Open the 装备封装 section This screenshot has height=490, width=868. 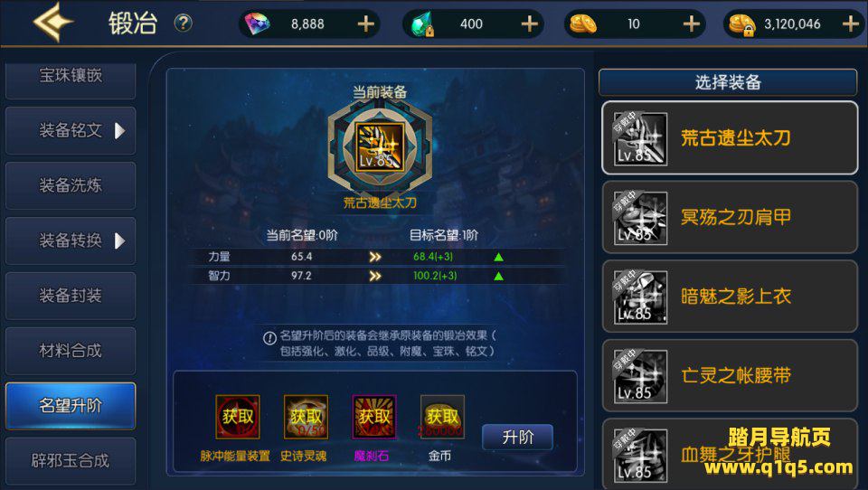point(71,296)
